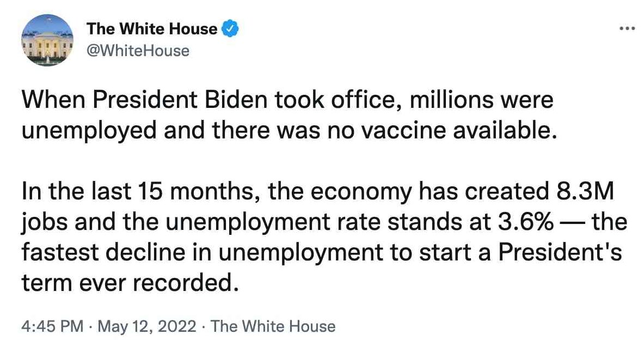This screenshot has height=340, width=644.
Task: Click The White House display name
Action: tap(152, 29)
